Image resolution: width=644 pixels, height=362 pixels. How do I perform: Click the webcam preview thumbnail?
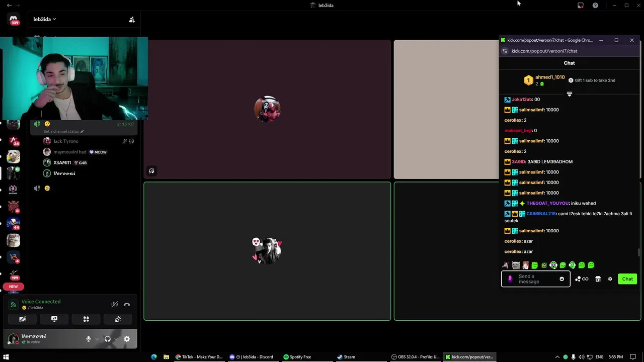point(74,78)
